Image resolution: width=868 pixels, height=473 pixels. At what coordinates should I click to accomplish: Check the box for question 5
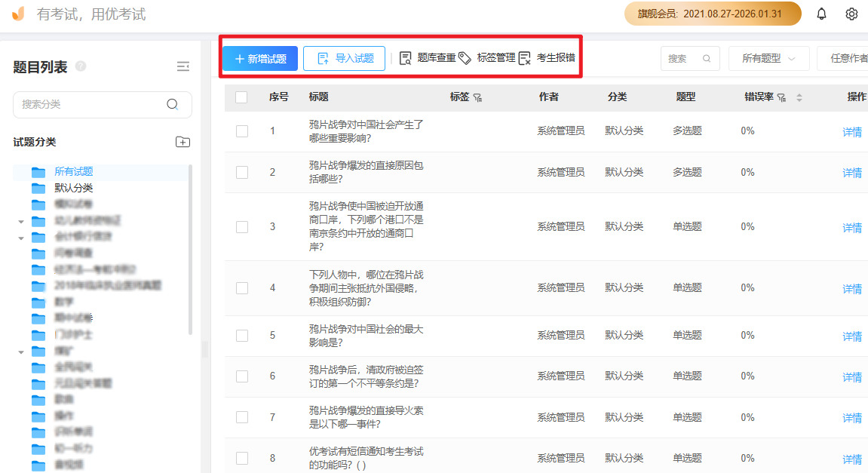tap(242, 334)
